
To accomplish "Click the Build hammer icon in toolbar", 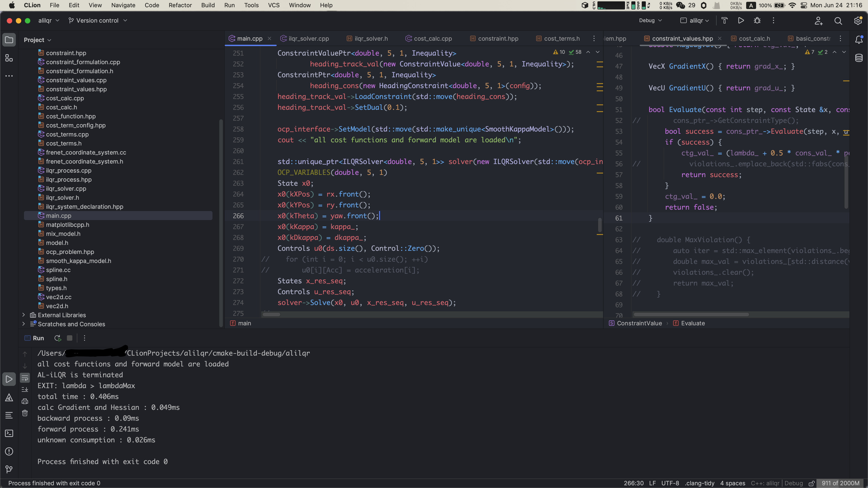I will click(x=724, y=21).
